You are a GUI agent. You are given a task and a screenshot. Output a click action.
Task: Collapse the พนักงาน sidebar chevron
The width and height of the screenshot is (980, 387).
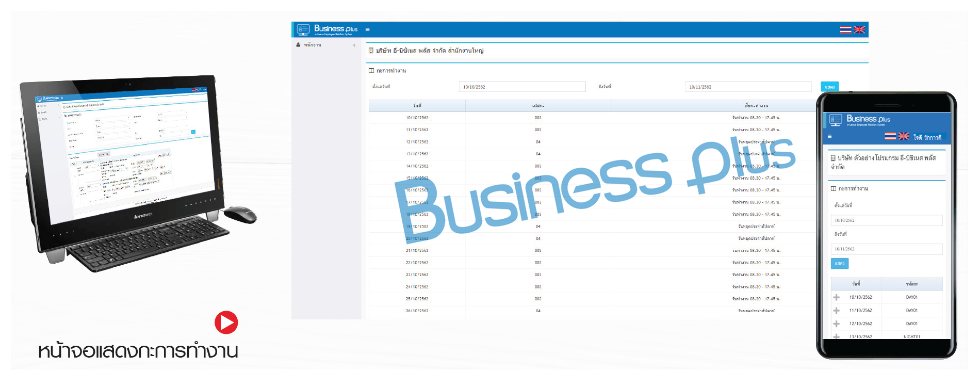(x=354, y=45)
